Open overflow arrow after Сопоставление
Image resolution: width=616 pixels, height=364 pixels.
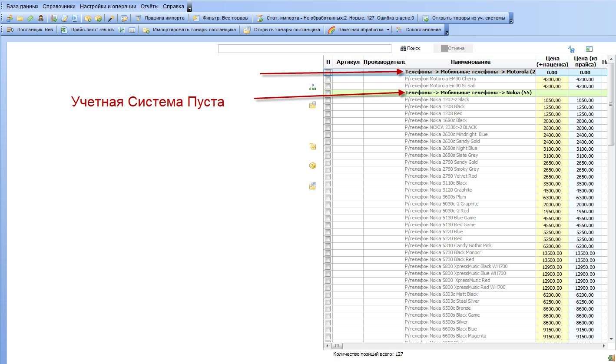(x=447, y=30)
